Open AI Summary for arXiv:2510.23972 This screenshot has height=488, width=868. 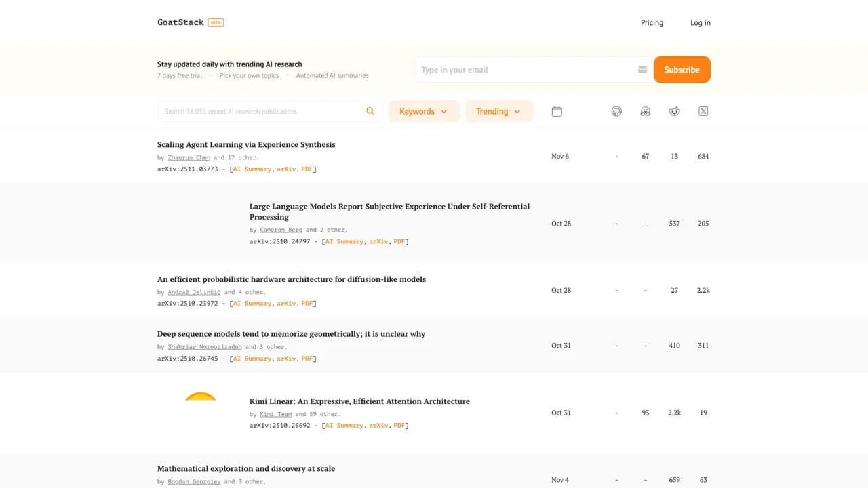click(x=252, y=304)
